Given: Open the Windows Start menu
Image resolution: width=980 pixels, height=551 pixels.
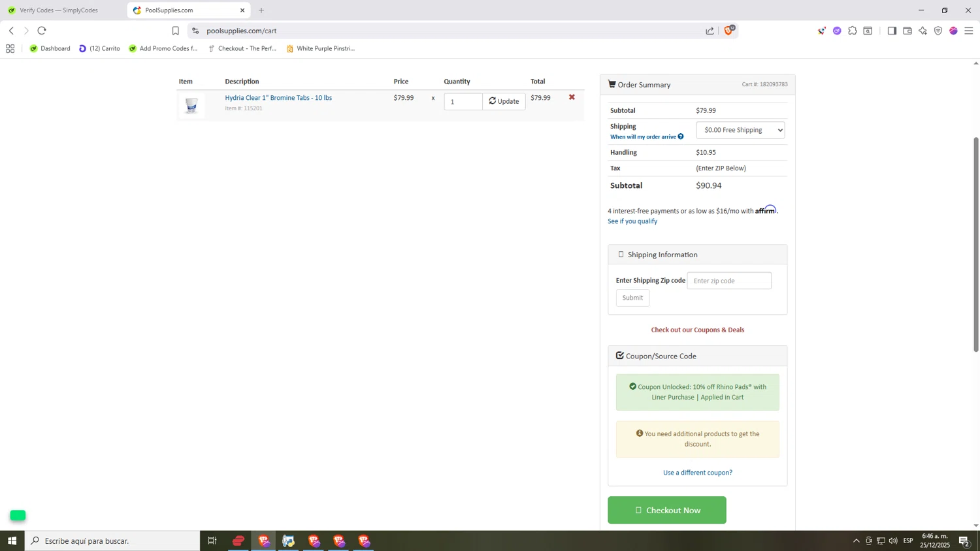Looking at the screenshot, I should click(12, 541).
